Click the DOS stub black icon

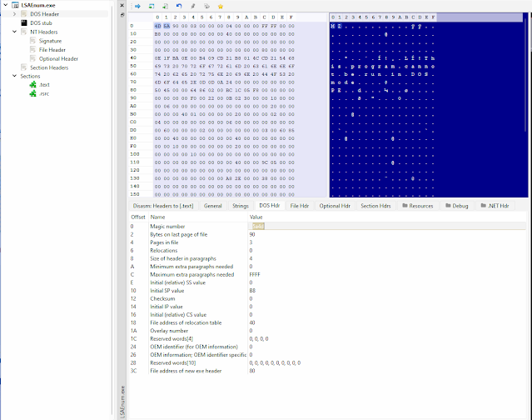click(x=24, y=22)
